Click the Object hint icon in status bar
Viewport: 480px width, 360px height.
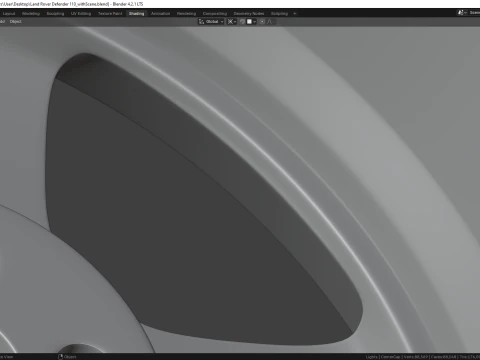tap(60, 357)
